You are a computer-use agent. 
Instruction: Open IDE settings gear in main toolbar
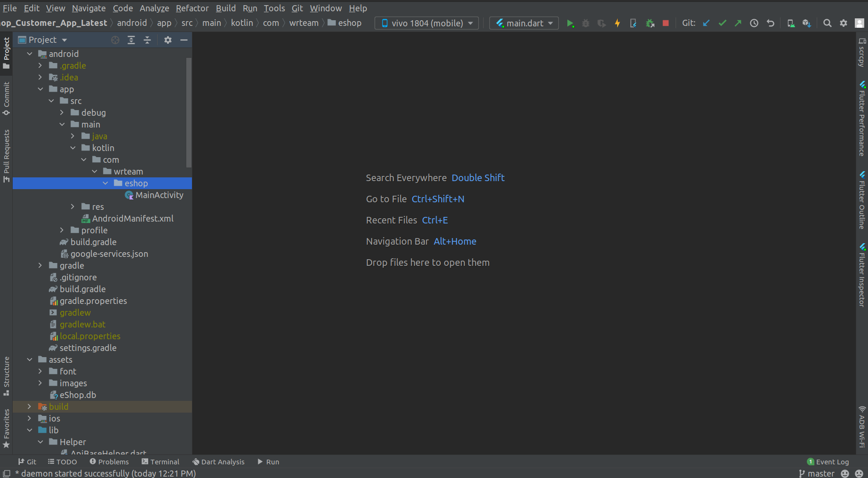(x=844, y=23)
